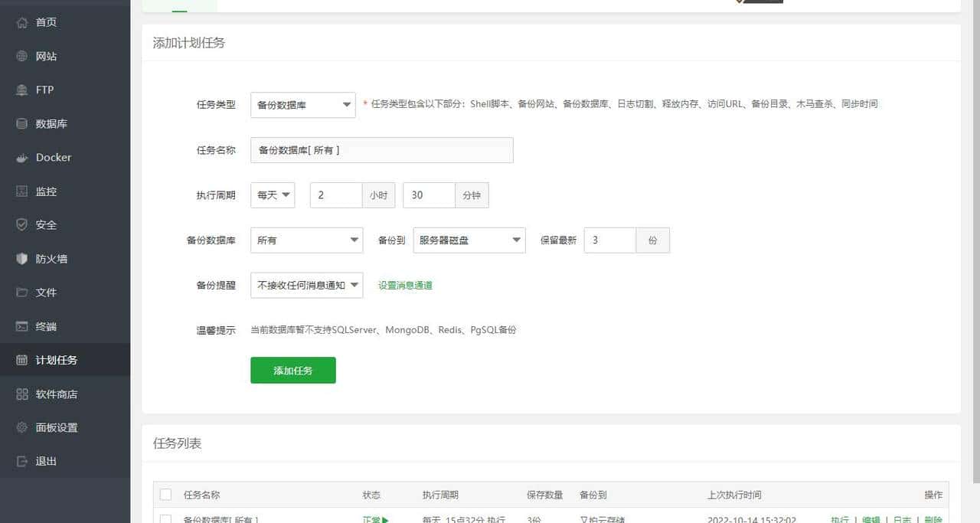
Task: Open the 备份提醒 notification dropdown
Action: coord(306,285)
